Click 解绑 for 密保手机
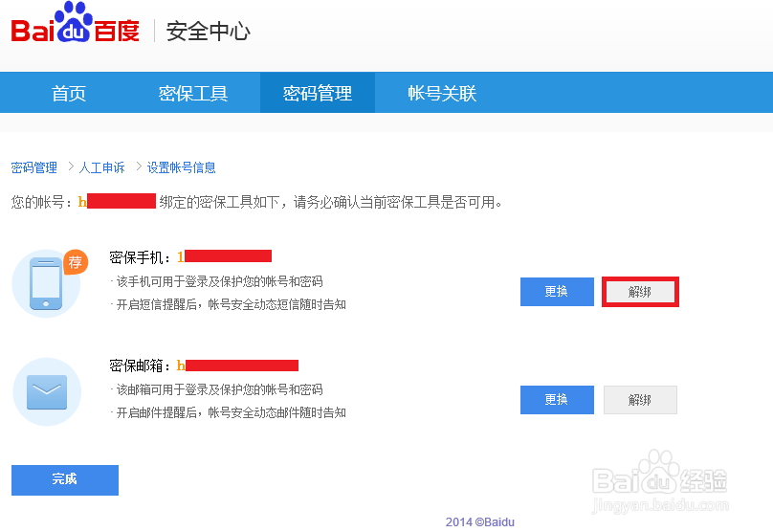This screenshot has width=773, height=532. [x=640, y=292]
